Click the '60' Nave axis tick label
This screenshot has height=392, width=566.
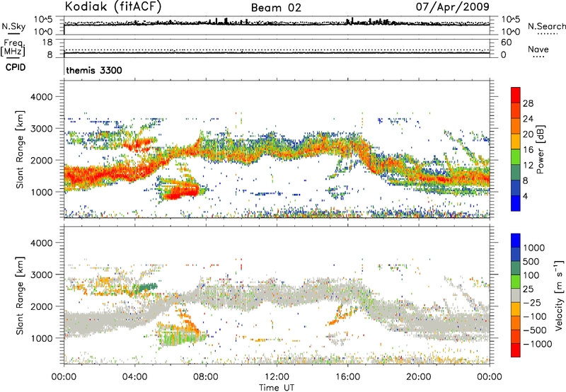[x=506, y=42]
